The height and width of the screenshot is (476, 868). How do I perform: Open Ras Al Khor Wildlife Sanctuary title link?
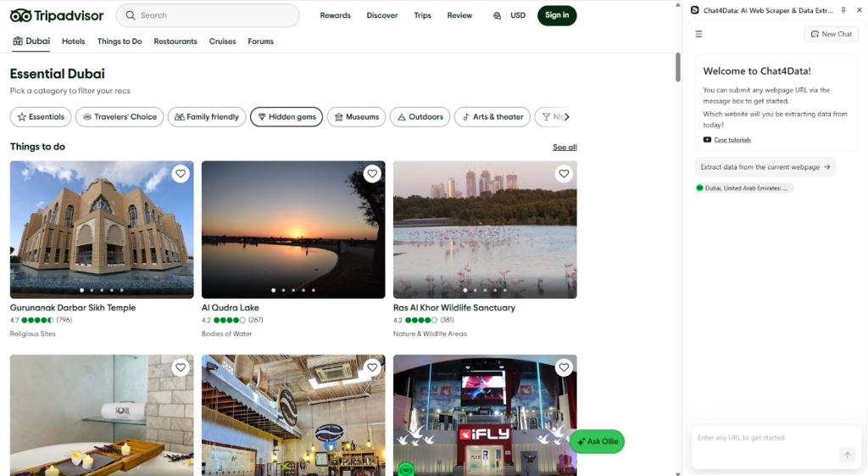[454, 307]
